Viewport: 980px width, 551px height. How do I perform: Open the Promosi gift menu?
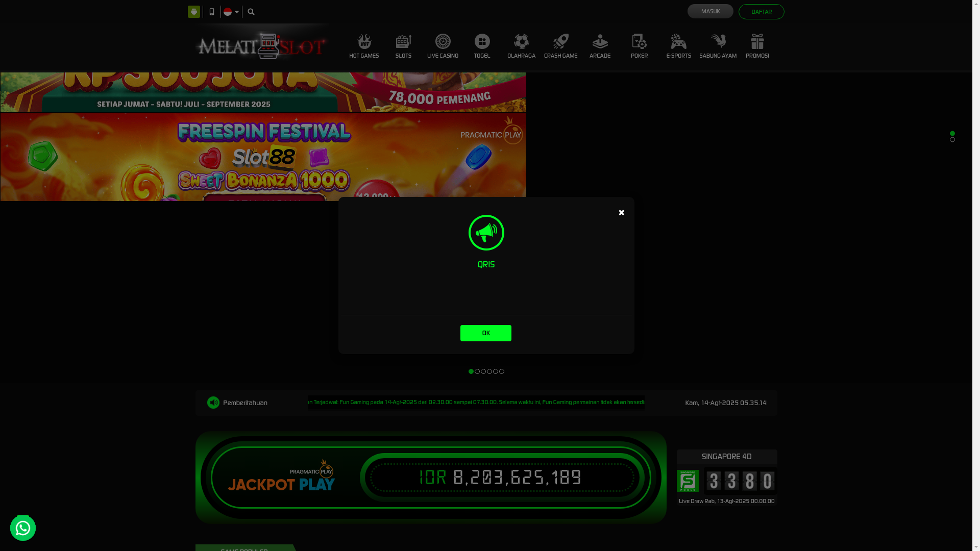(x=757, y=46)
